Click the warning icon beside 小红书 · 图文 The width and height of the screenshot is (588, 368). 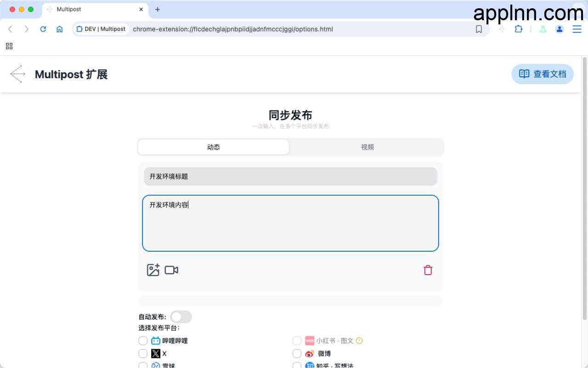point(359,341)
